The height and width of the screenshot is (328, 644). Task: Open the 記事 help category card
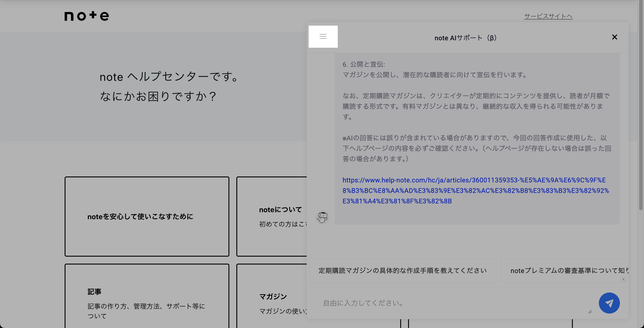(147, 296)
